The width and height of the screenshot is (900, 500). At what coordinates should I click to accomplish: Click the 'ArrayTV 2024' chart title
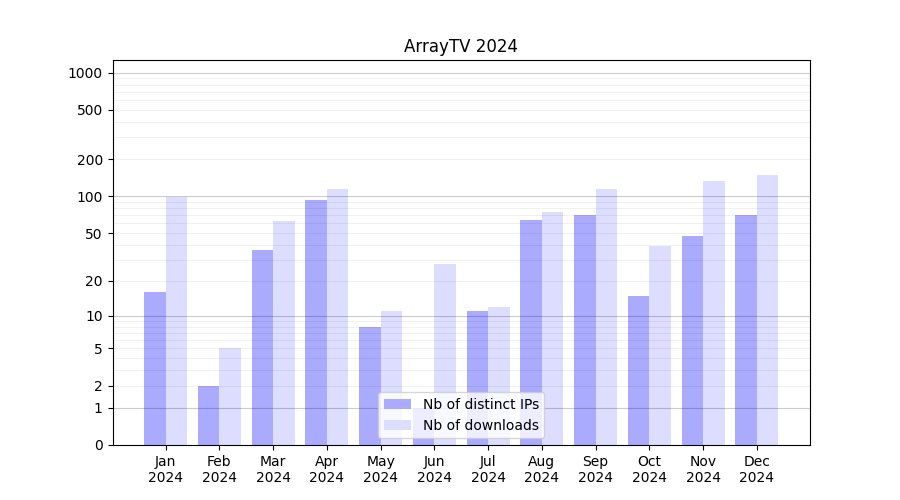(x=460, y=46)
